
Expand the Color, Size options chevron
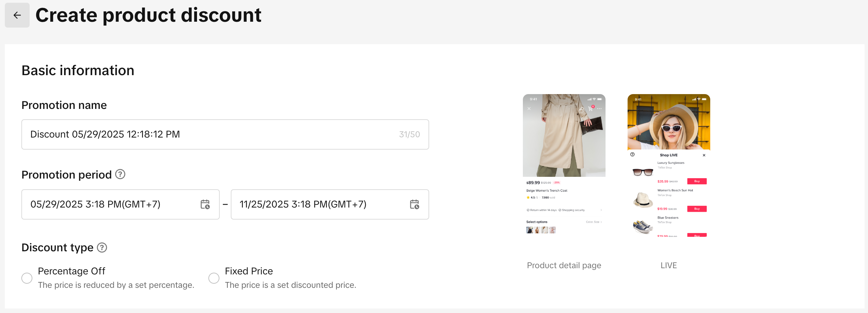click(601, 222)
